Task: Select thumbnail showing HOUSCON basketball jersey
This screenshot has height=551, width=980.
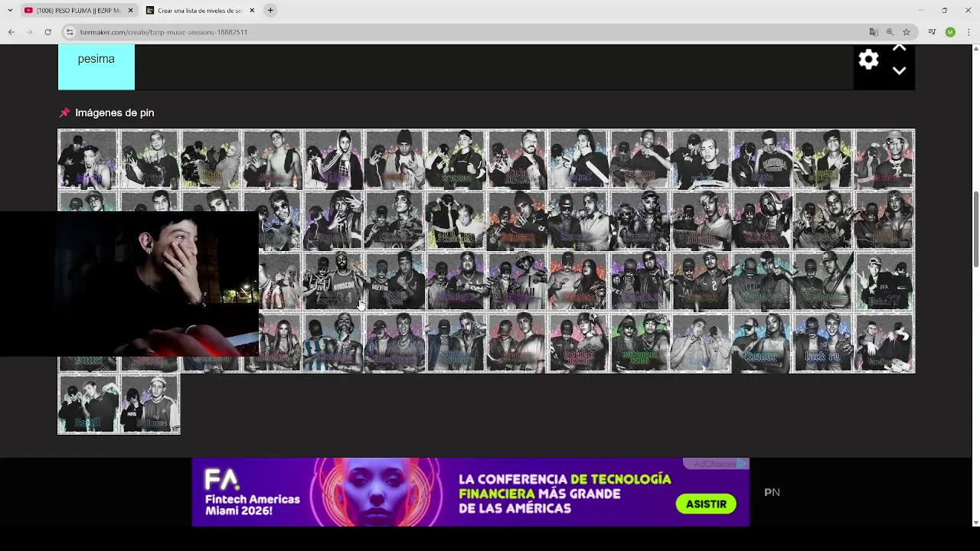Action: click(333, 282)
